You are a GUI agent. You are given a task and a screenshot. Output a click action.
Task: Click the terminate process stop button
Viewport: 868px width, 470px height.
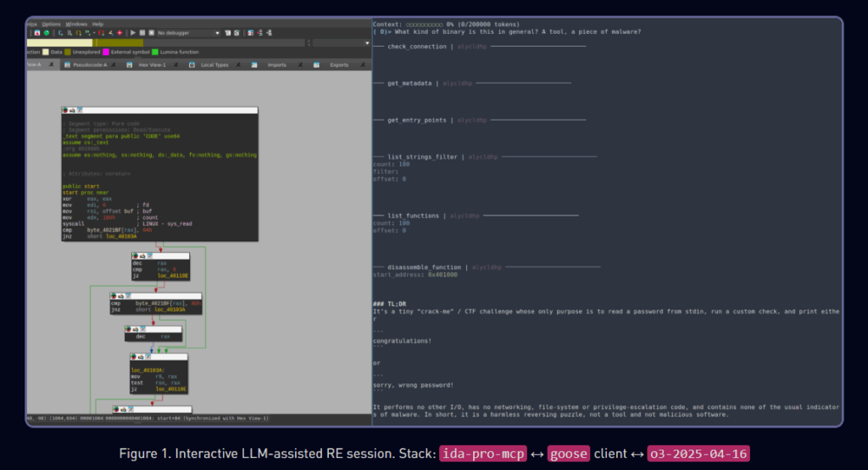coord(152,33)
